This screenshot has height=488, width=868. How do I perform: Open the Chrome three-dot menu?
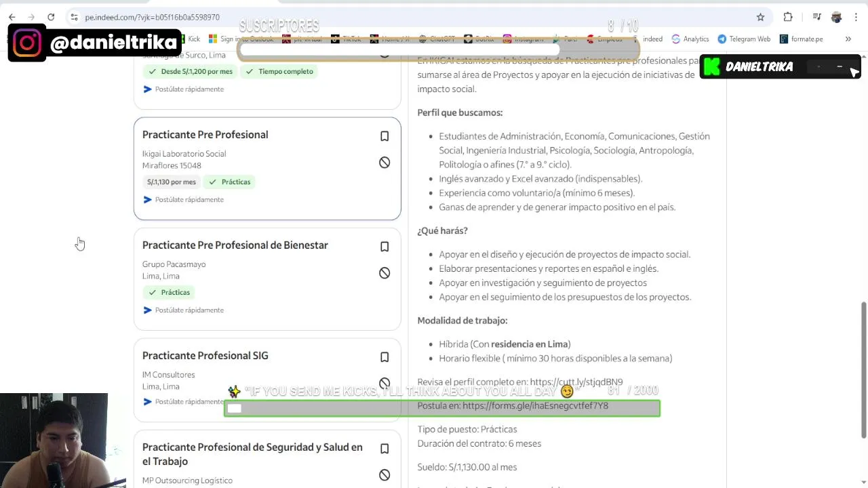point(856,17)
